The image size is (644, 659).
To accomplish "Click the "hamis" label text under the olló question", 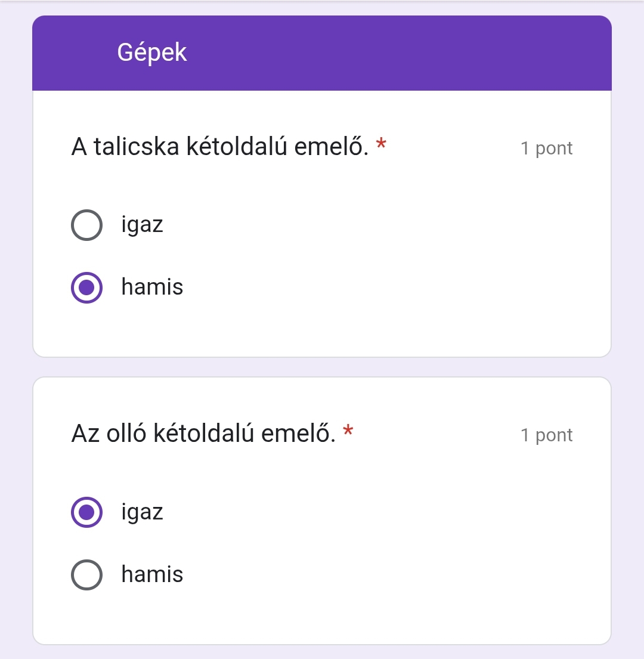I will click(x=152, y=574).
